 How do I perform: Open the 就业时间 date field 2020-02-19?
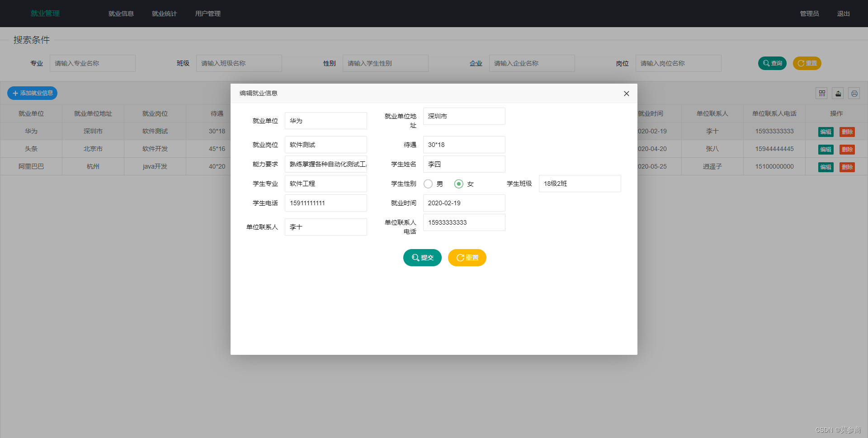coord(464,203)
